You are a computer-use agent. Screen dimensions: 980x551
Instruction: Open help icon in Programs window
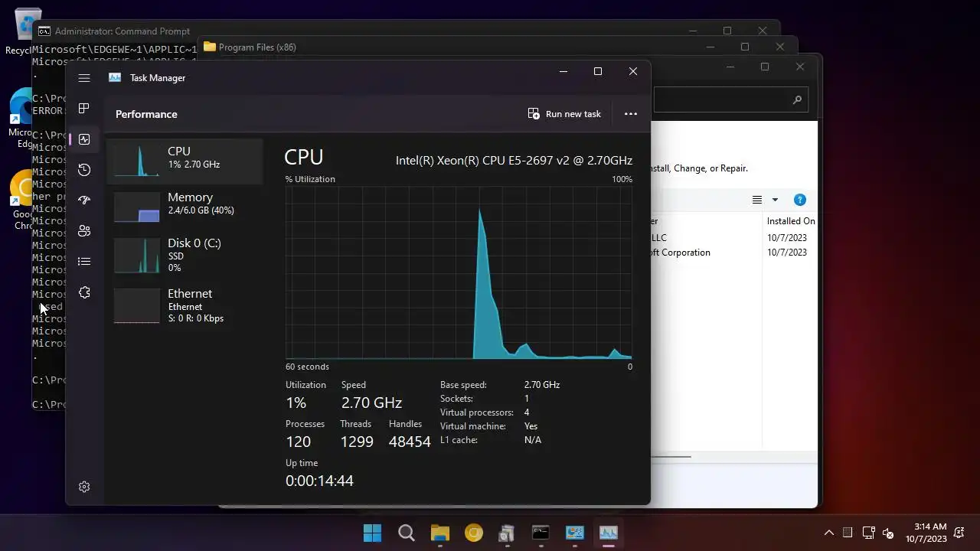tap(799, 200)
